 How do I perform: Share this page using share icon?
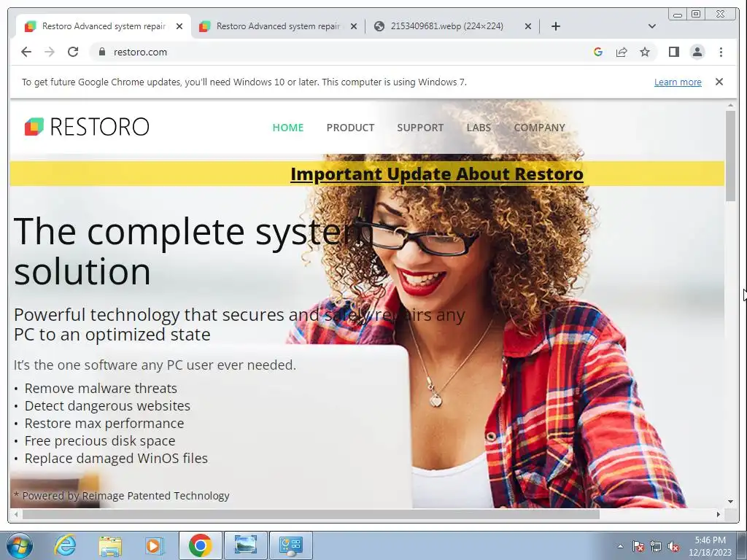(622, 52)
